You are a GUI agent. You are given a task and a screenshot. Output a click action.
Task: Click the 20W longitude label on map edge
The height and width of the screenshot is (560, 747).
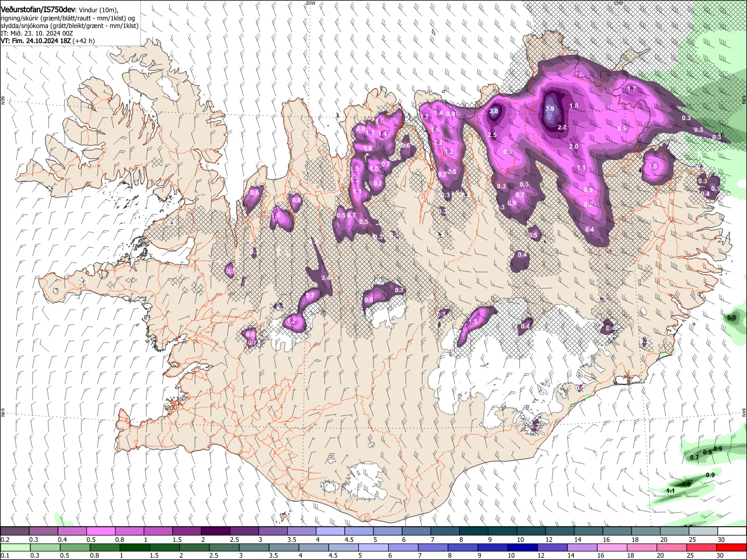coord(310,3)
